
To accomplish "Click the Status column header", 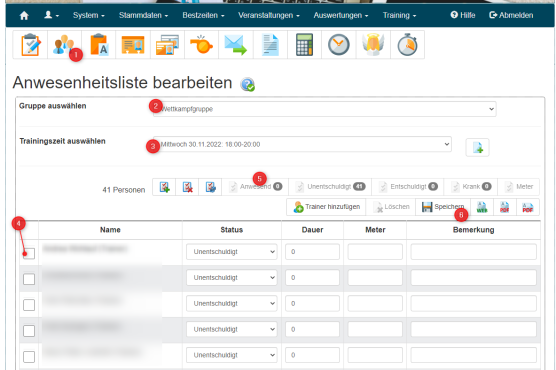I will (232, 230).
